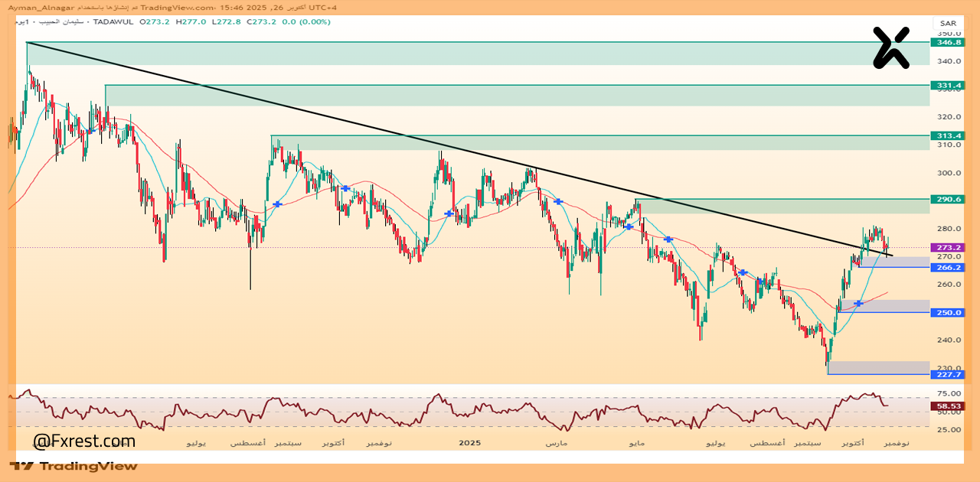This screenshot has width=980, height=482.
Task: Click the 2025 label on the time axis
Action: (469, 443)
